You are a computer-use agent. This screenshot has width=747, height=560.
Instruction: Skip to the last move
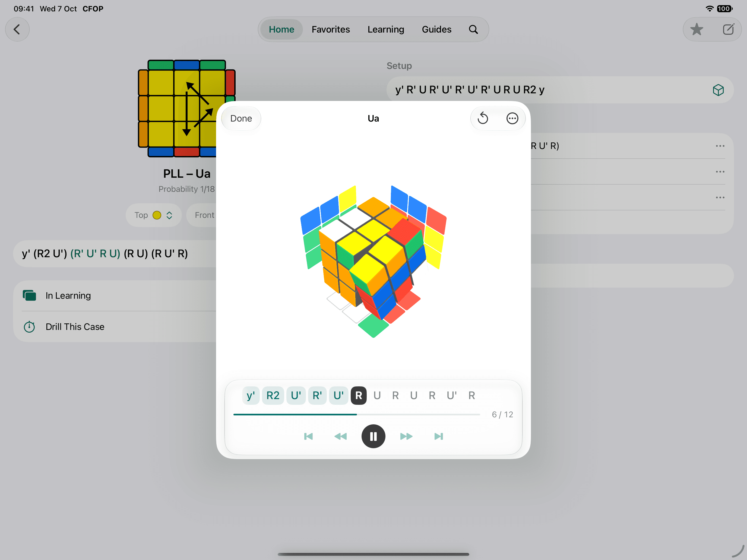[x=439, y=436]
